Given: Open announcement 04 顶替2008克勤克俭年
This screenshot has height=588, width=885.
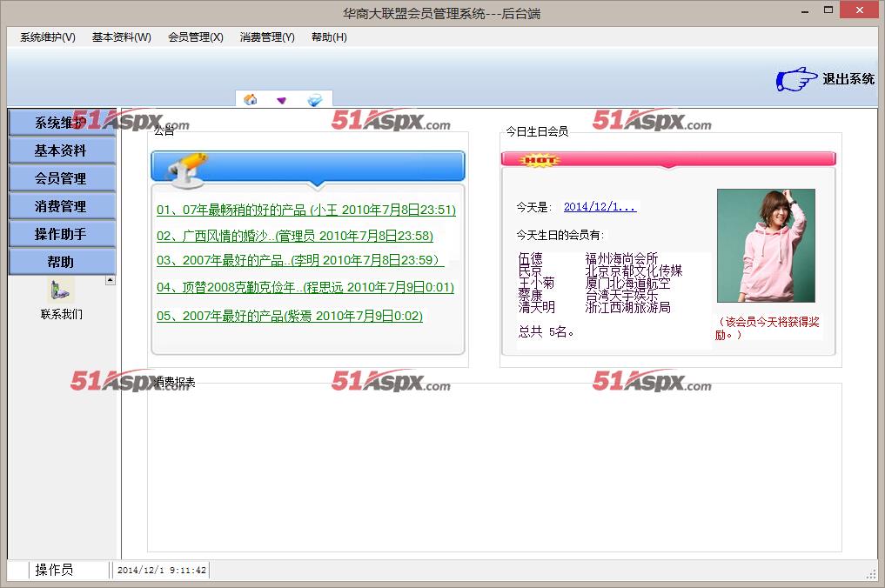Looking at the screenshot, I should 305,287.
